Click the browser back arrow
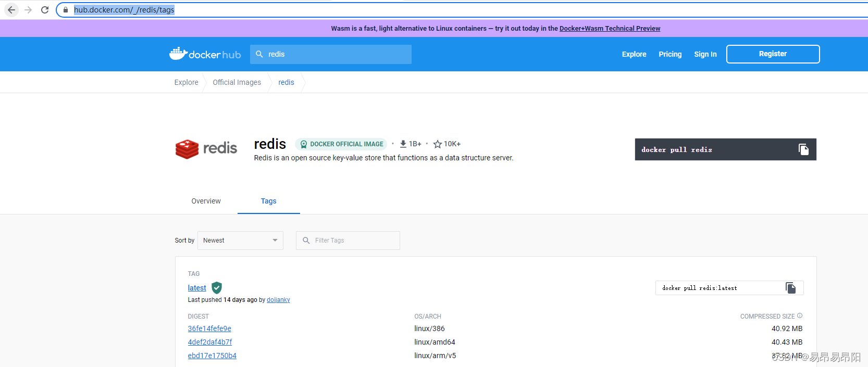Viewport: 868px width, 367px height. (11, 10)
